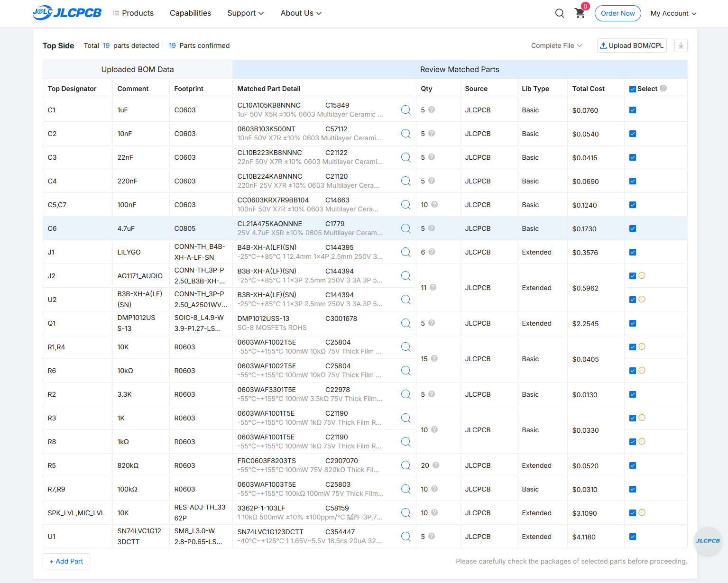Click warning icon in SPK_LVL,MIC_LVL row
Viewport: 728px width, 583px height.
[642, 512]
